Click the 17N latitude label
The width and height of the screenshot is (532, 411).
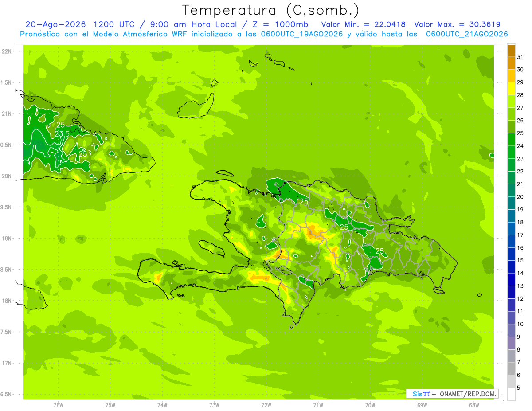7,363
